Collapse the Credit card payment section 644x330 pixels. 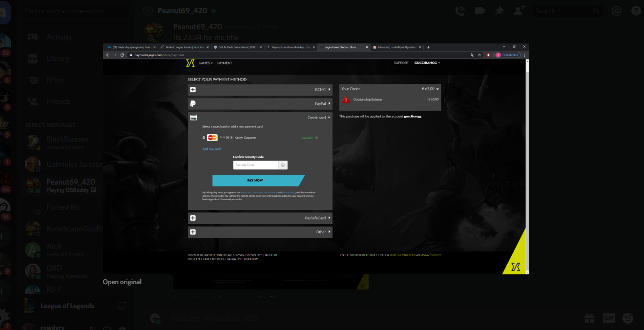(260, 118)
